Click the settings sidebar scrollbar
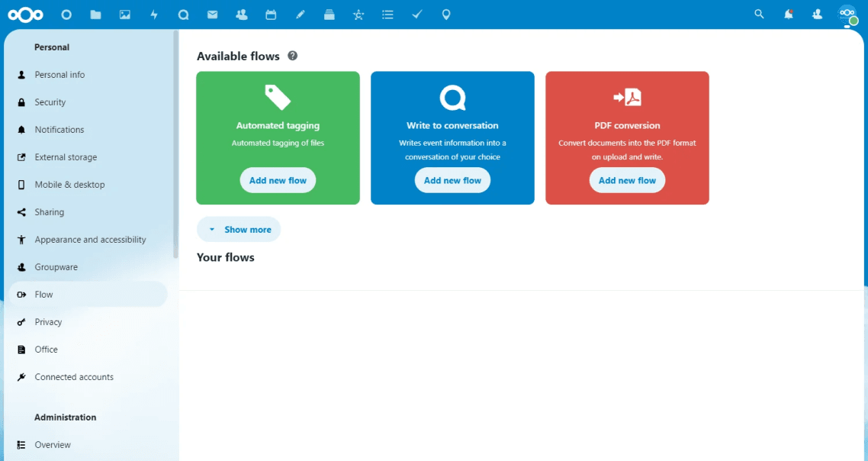Image resolution: width=868 pixels, height=461 pixels. coord(175,145)
